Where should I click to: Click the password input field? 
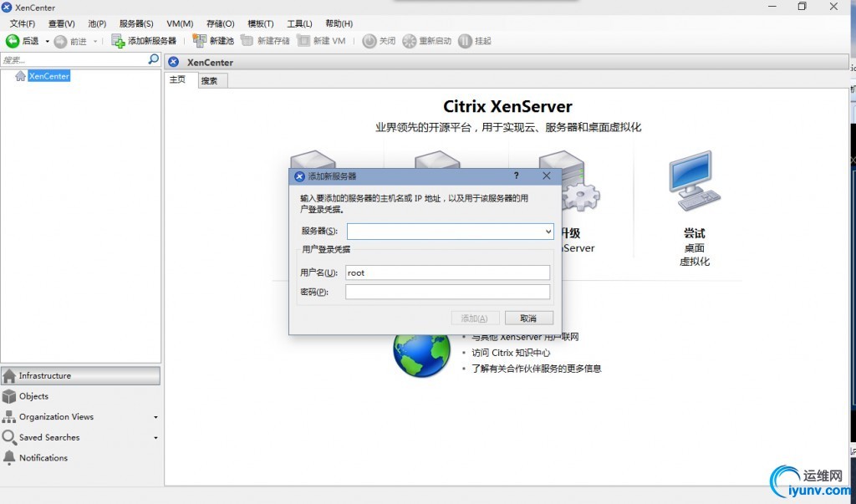click(x=448, y=292)
